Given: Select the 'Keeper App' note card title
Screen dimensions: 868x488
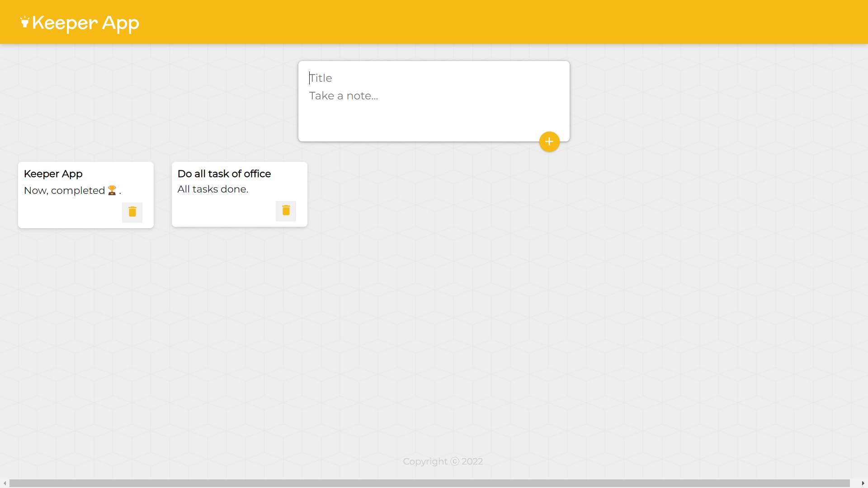Looking at the screenshot, I should pos(53,174).
